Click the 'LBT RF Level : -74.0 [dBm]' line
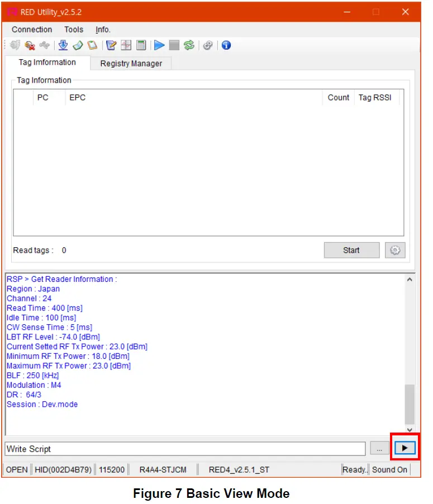Viewport: 433px width, 504px height. 54,337
